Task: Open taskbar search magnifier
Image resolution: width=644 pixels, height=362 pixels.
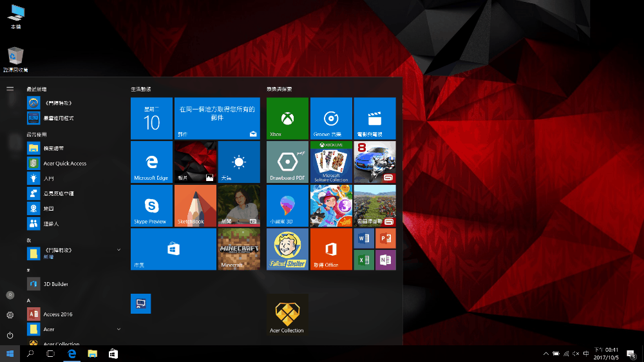Action: tap(30, 354)
